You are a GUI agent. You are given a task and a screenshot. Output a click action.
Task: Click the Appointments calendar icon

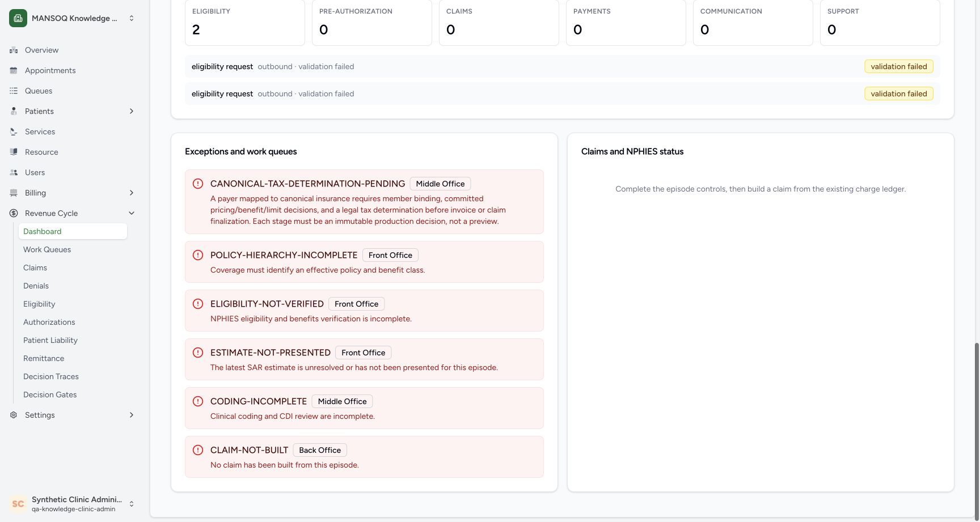click(x=14, y=70)
